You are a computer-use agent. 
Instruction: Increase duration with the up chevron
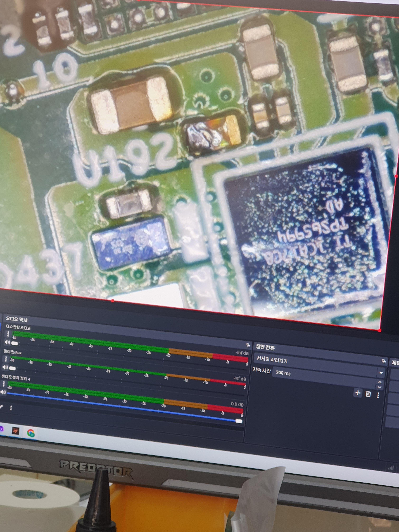[x=380, y=382]
